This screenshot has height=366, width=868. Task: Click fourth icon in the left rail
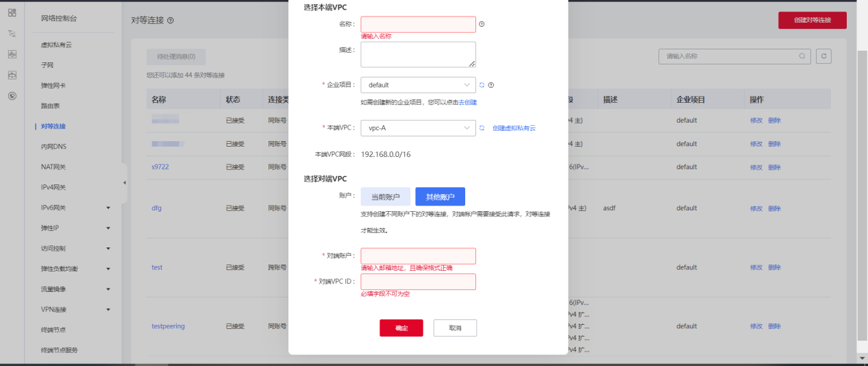tap(12, 75)
